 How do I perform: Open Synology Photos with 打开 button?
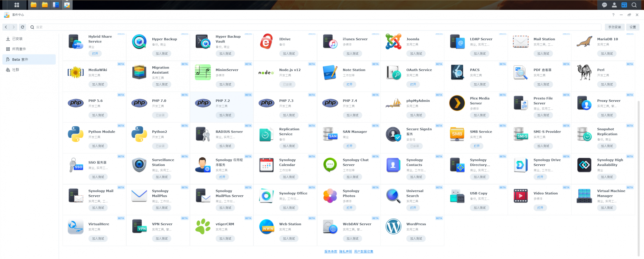pyautogui.click(x=349, y=208)
